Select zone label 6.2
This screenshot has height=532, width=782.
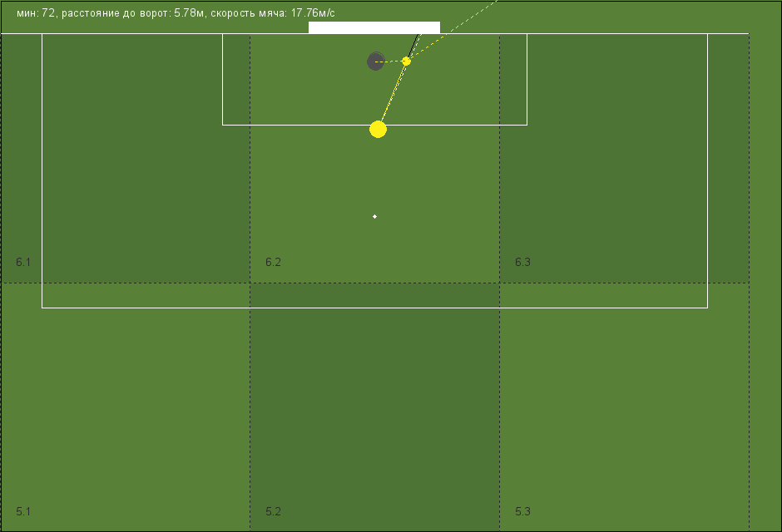click(274, 262)
